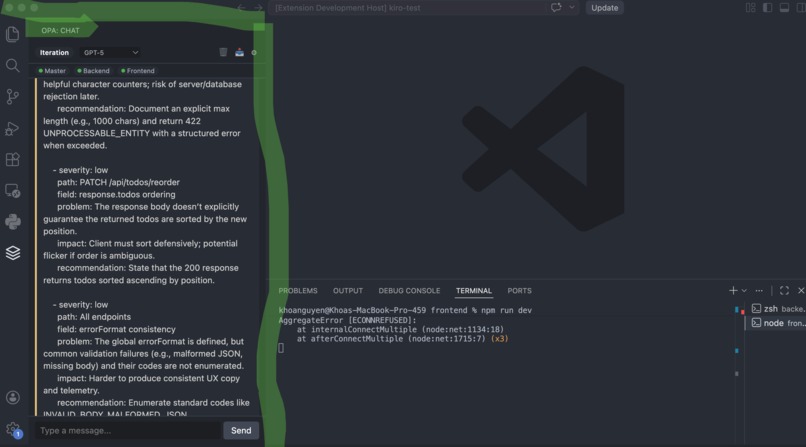Viewport: 806px width, 447px height.
Task: Click the Iteration button in chat header
Action: [54, 52]
